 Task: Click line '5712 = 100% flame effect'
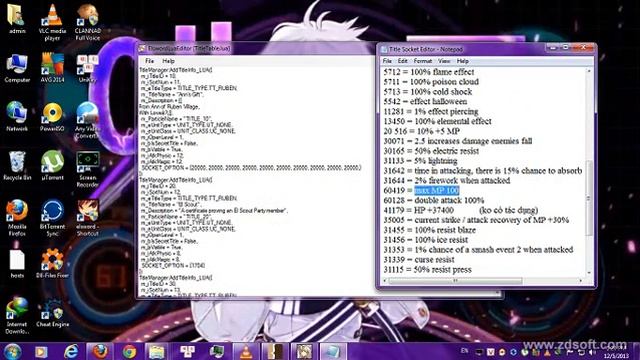pos(429,72)
